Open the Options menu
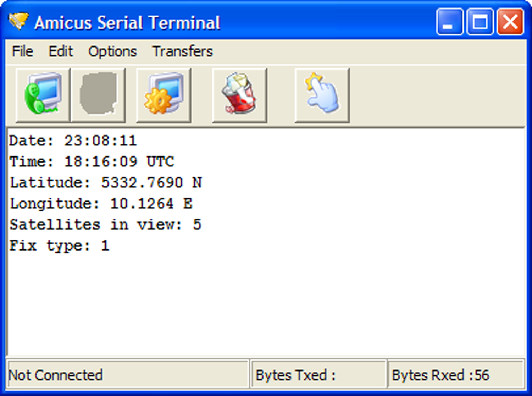The height and width of the screenshot is (396, 532). click(x=112, y=51)
